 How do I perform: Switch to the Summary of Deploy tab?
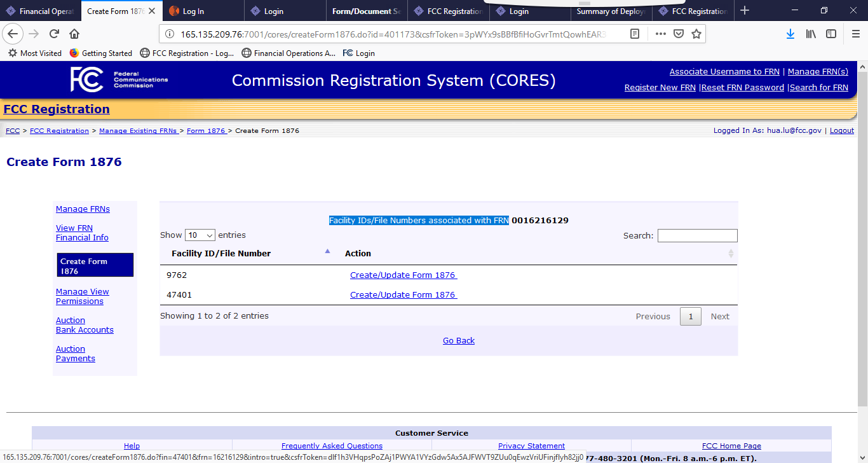coord(611,11)
